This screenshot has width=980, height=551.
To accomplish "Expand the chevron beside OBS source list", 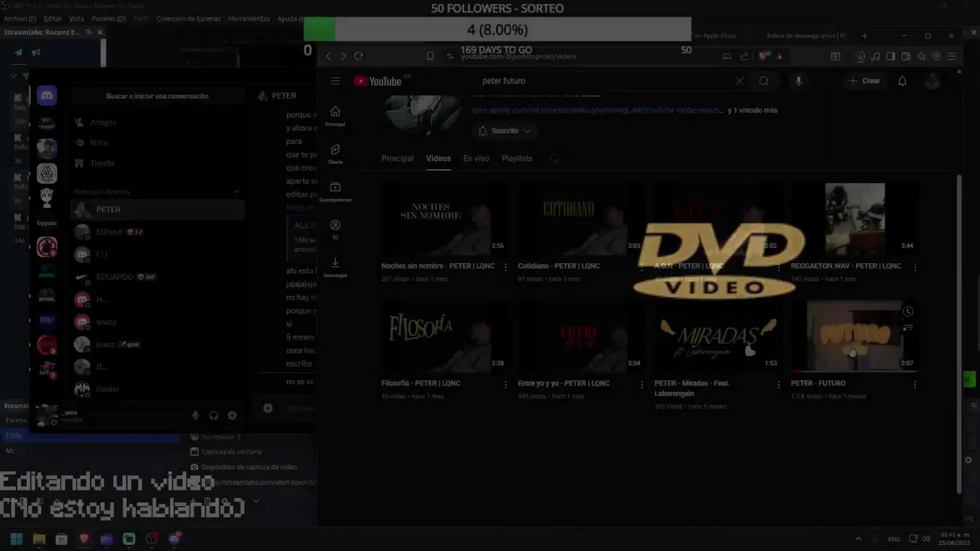I will click(256, 501).
